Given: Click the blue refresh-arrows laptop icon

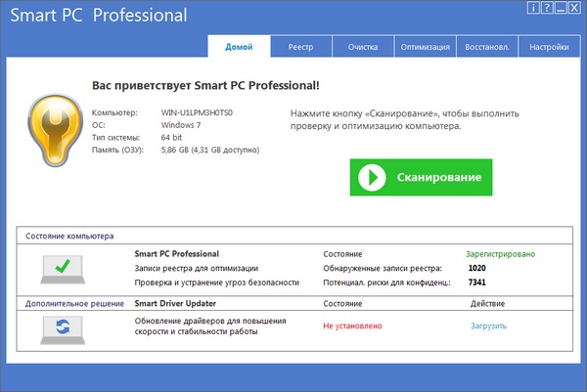Looking at the screenshot, I should pyautogui.click(x=60, y=327).
